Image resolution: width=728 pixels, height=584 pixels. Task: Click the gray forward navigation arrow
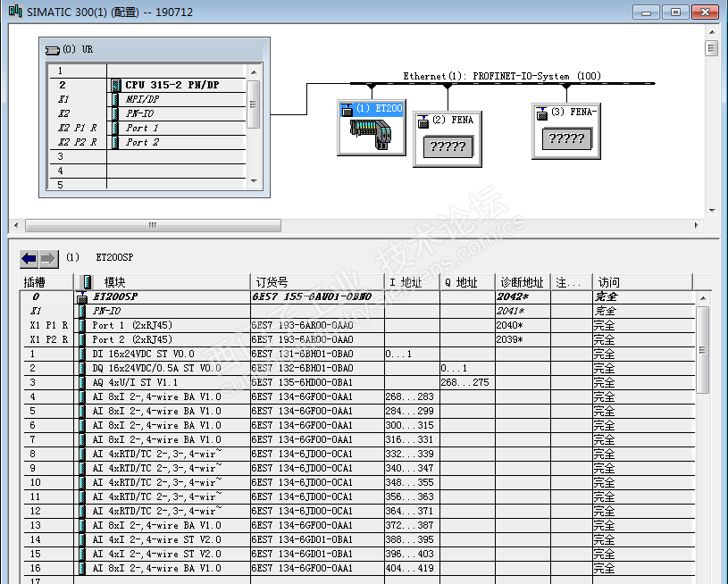[48, 259]
